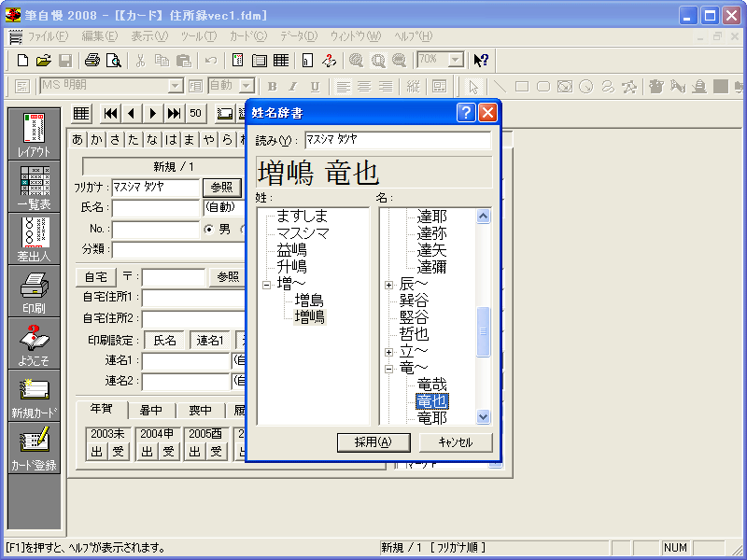The width and height of the screenshot is (747, 560).
Task: Click the キャンセル button
Action: tap(456, 442)
